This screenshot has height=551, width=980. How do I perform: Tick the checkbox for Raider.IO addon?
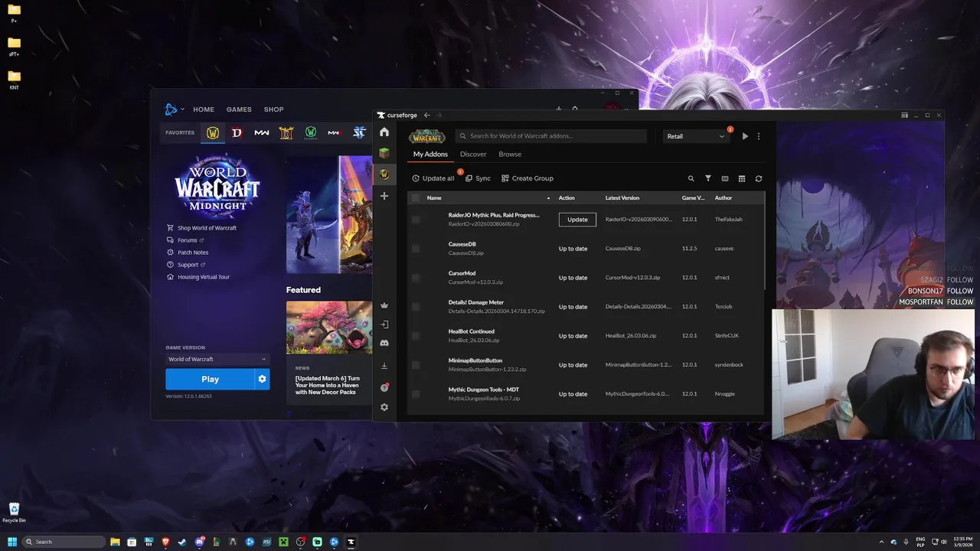(416, 220)
